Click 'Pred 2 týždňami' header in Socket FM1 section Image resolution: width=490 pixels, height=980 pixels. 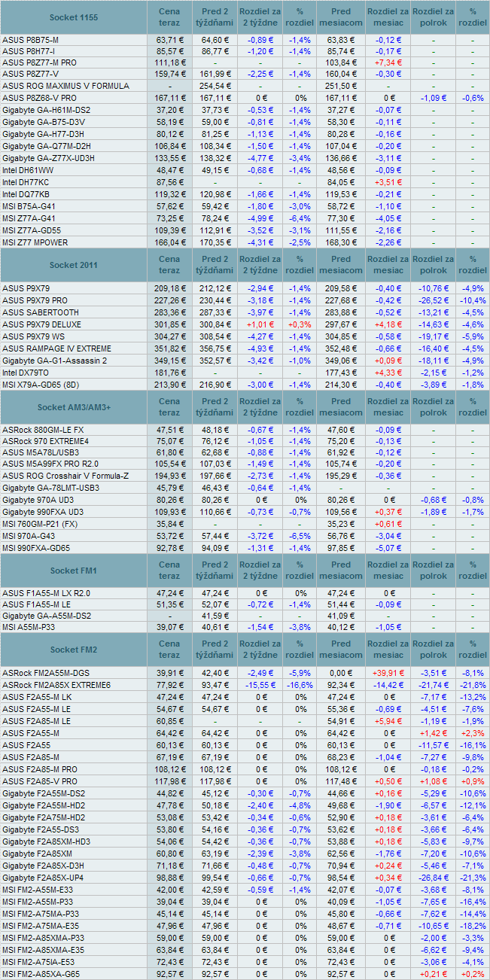click(x=215, y=571)
